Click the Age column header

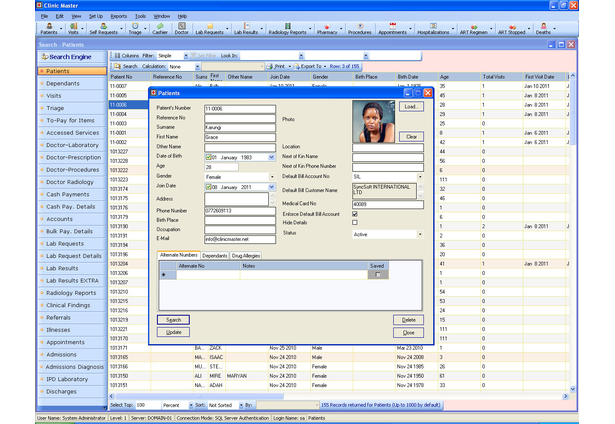[x=459, y=77]
